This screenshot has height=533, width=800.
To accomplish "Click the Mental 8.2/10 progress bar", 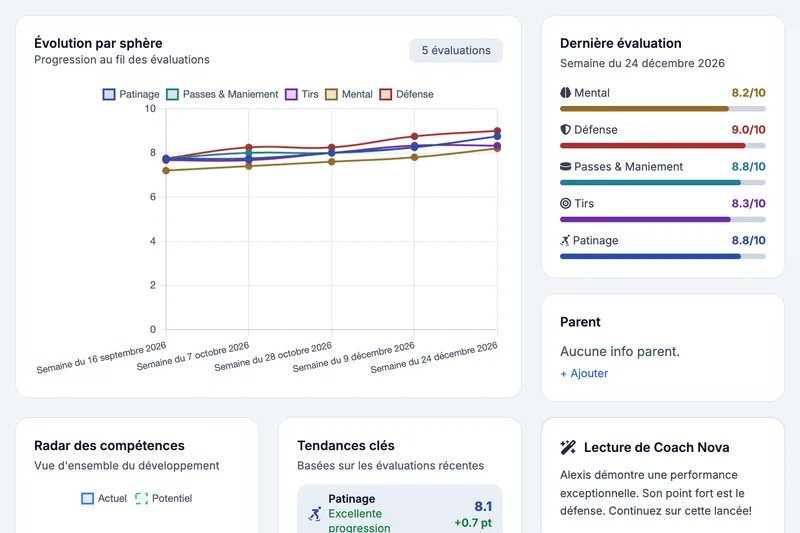I will click(663, 109).
